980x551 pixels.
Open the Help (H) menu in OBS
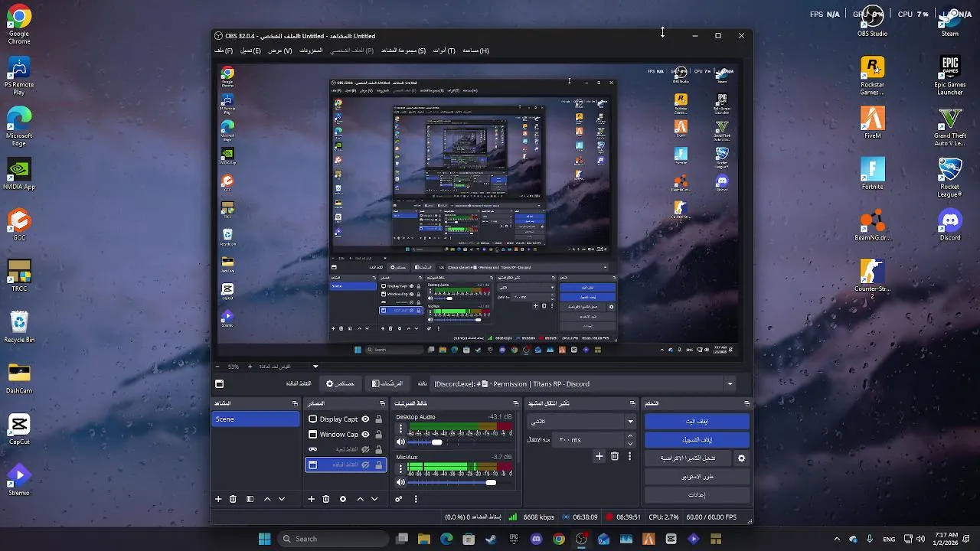point(475,51)
